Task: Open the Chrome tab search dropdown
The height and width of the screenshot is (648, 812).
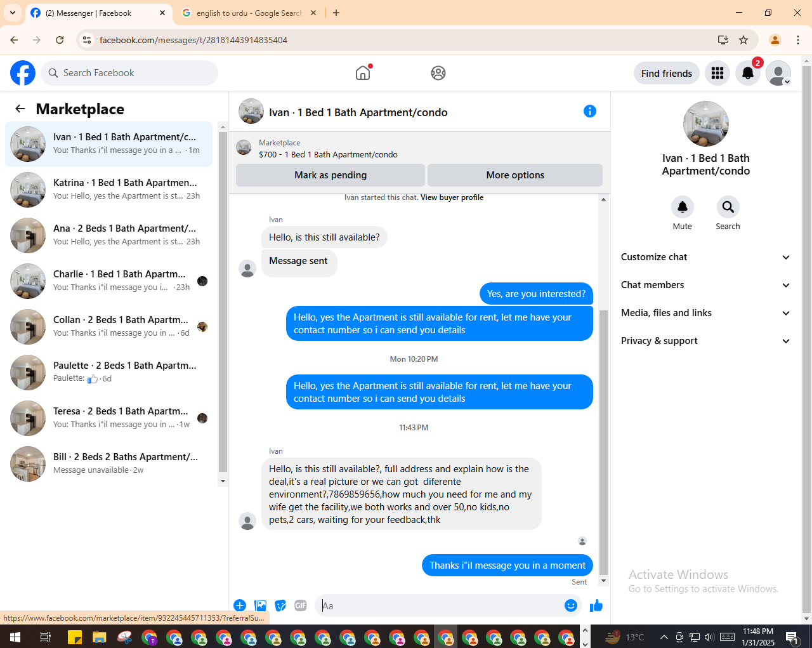Action: pos(13,13)
